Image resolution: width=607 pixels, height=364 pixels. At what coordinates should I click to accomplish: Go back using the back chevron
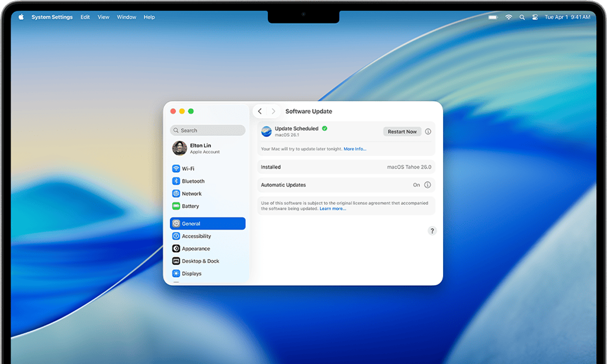[x=260, y=111]
